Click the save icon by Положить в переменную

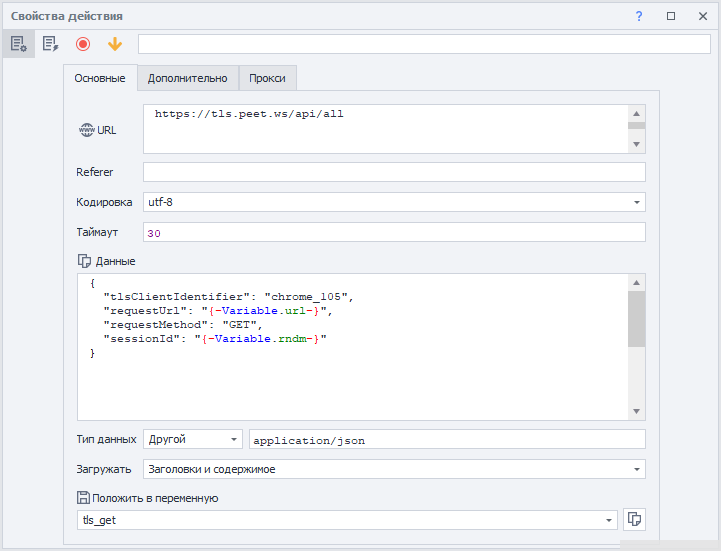(84, 498)
